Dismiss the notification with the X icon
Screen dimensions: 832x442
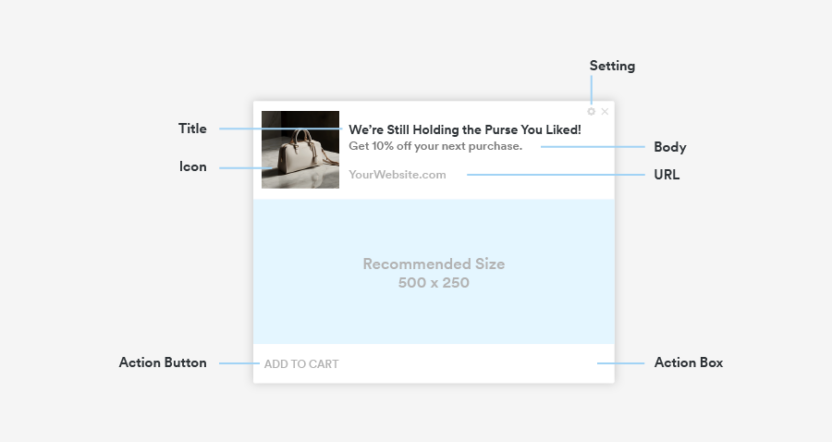(x=605, y=112)
